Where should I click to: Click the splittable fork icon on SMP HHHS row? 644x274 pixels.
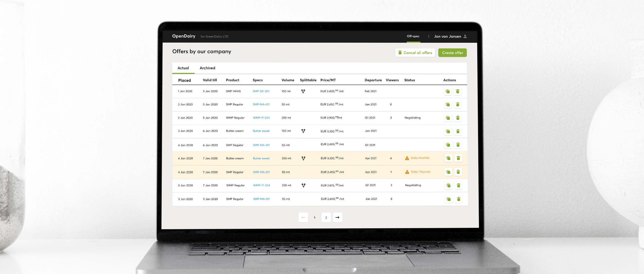(x=303, y=91)
